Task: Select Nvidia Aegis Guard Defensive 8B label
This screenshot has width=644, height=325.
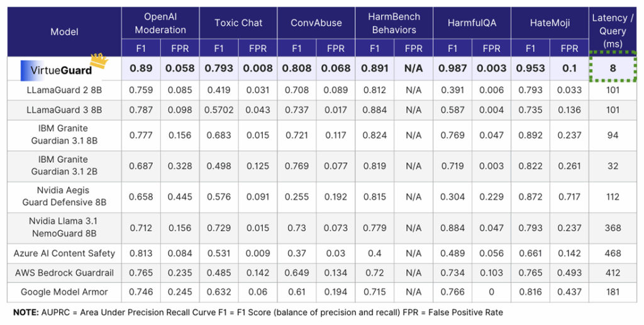Action: pos(65,196)
